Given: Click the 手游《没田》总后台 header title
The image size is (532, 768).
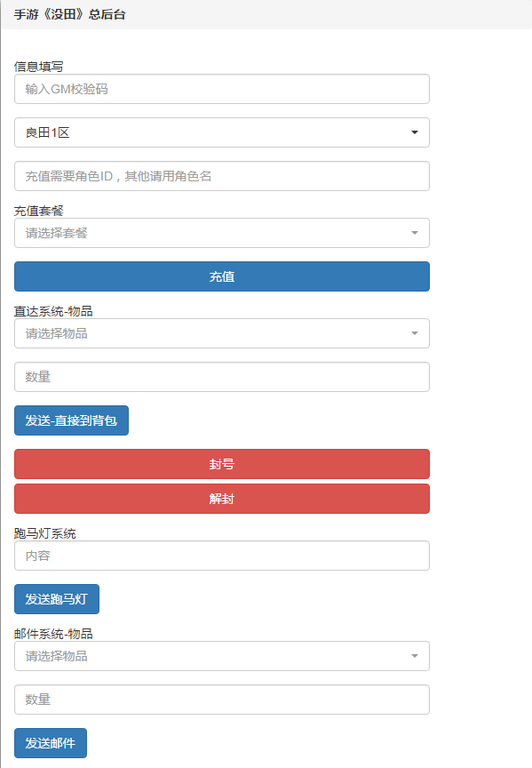Looking at the screenshot, I should tap(69, 15).
